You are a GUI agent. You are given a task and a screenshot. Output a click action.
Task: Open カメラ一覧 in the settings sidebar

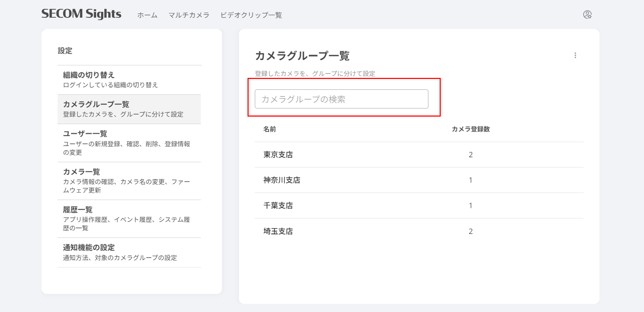pos(129,181)
